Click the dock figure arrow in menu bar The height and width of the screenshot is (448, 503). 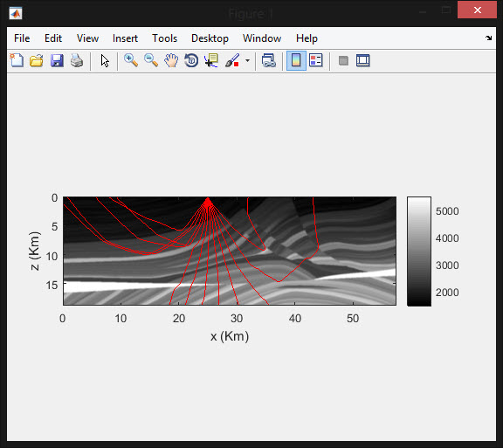click(x=488, y=38)
